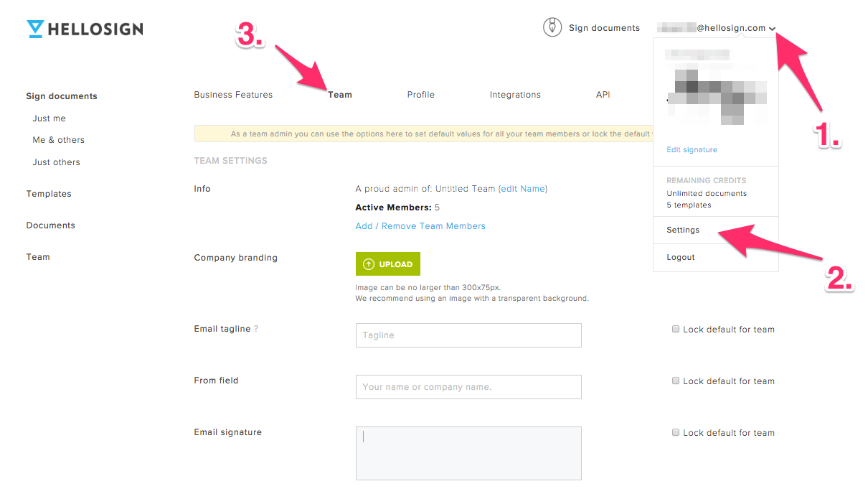This screenshot has height=499, width=868.
Task: Click the HelloSign logo
Action: (x=85, y=29)
